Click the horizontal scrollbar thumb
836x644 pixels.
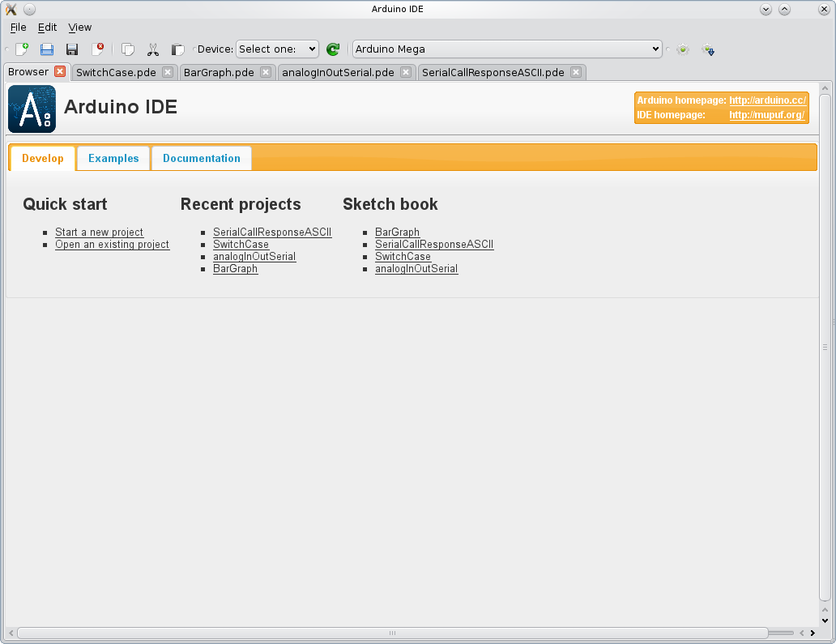tap(392, 633)
